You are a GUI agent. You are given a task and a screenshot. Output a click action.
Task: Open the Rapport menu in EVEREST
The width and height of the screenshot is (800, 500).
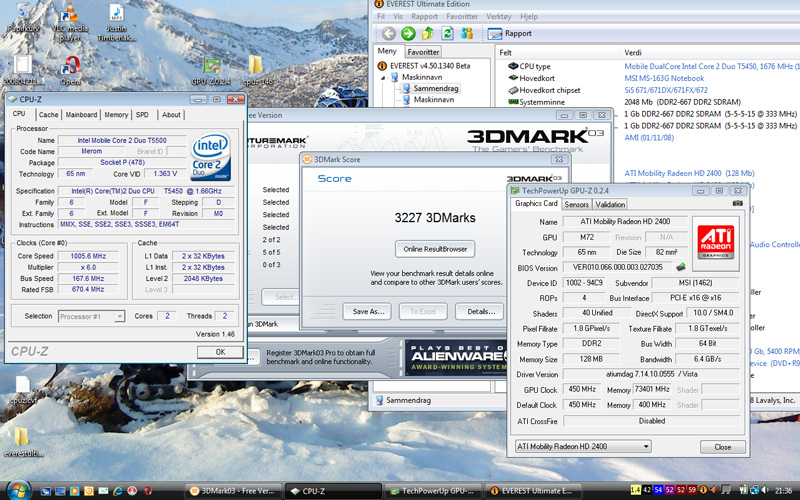coord(424,16)
